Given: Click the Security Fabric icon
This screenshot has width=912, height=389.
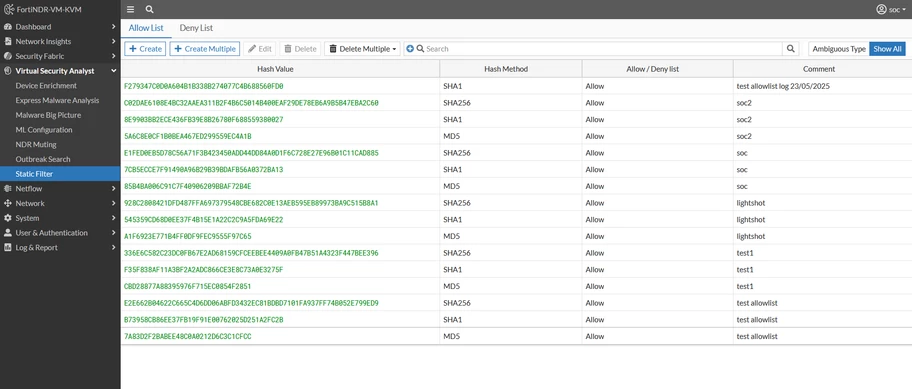Looking at the screenshot, I should pyautogui.click(x=8, y=56).
